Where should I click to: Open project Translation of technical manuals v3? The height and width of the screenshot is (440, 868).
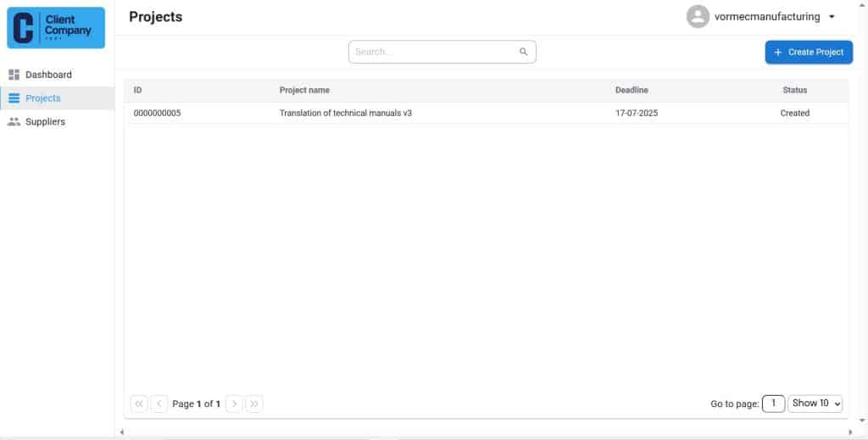click(x=345, y=113)
